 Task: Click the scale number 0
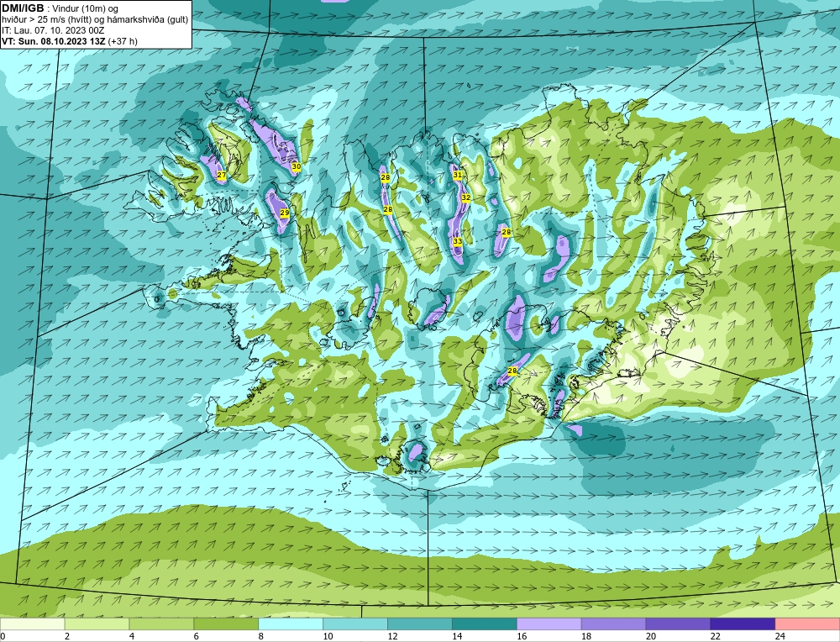click(x=3, y=636)
